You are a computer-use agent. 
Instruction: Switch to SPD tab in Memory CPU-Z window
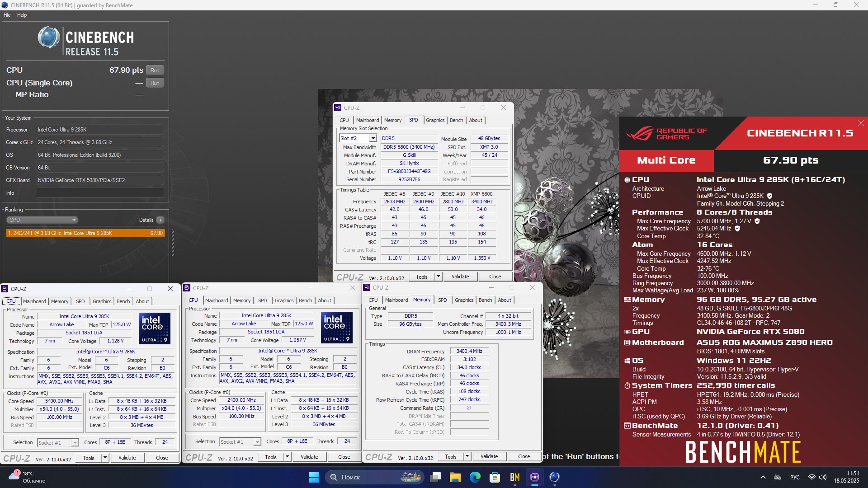tap(442, 300)
